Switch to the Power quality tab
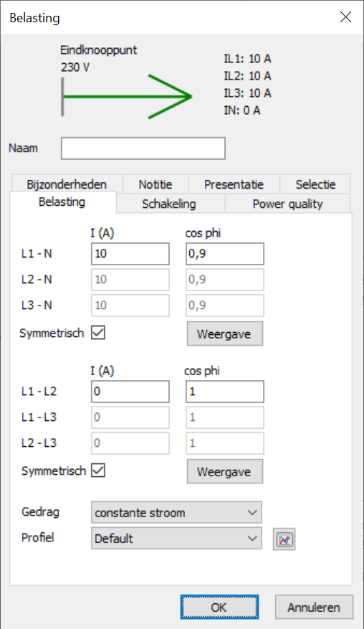The width and height of the screenshot is (364, 629). tap(287, 204)
